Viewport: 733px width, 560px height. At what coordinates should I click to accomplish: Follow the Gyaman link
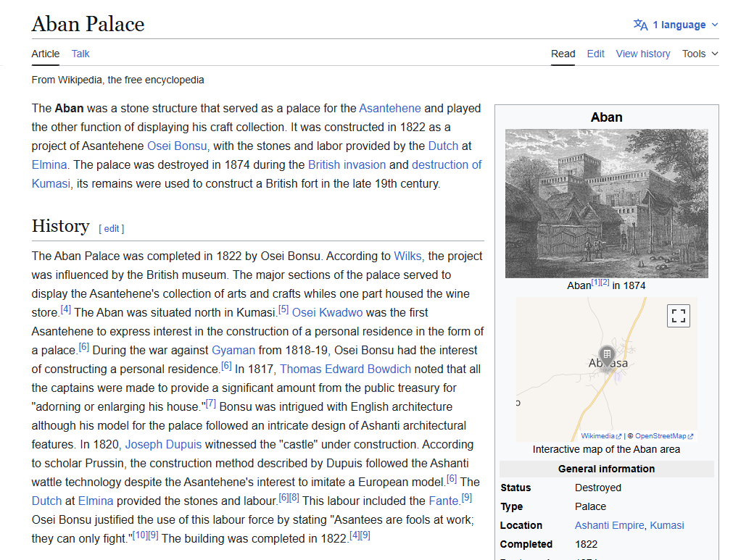[x=233, y=351]
